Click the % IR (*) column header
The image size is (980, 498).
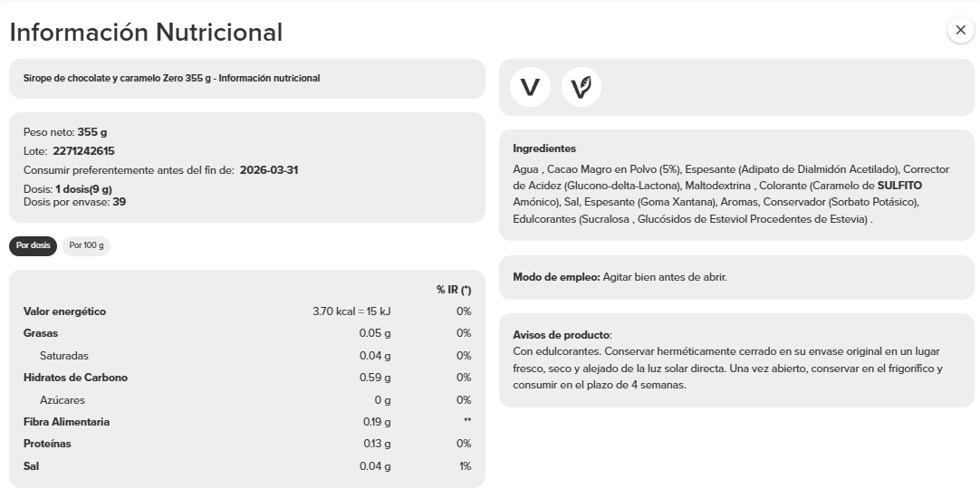coord(454,290)
